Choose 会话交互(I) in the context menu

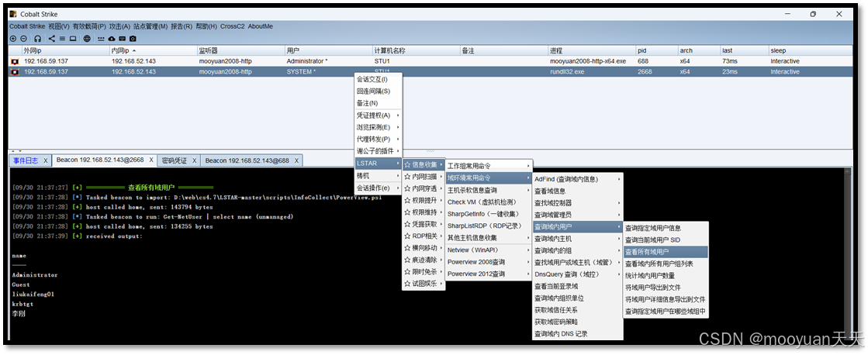(379, 79)
